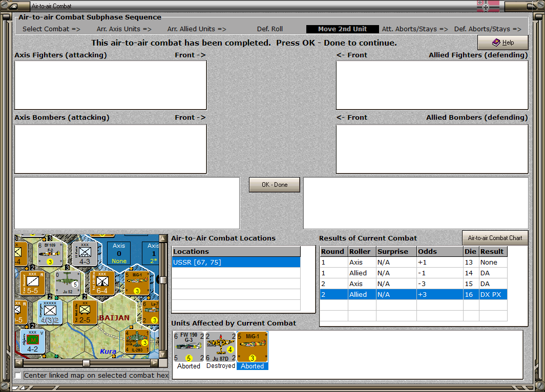Open the Air-to-air Combat Chart

coord(495,238)
